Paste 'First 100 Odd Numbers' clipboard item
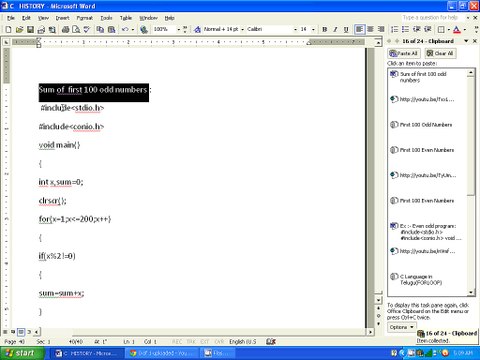480x360 pixels. pos(427,125)
